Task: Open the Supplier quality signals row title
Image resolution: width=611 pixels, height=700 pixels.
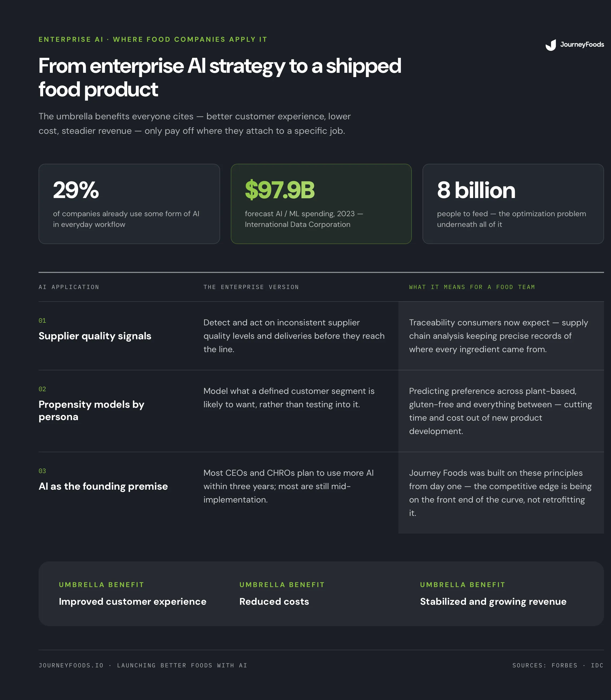Action: click(x=95, y=336)
